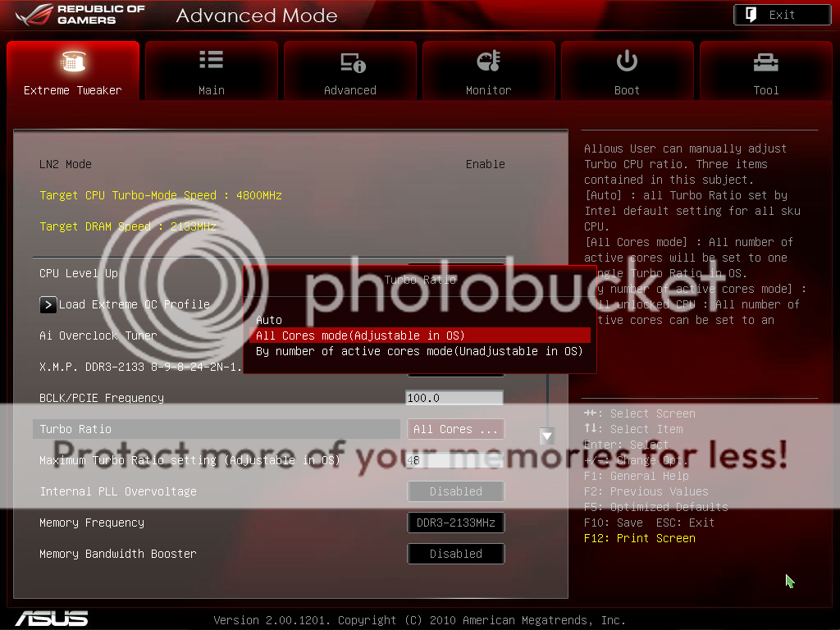Select the Ai Overclock Tuner row
Viewport: 840px width, 630px height.
click(x=98, y=336)
